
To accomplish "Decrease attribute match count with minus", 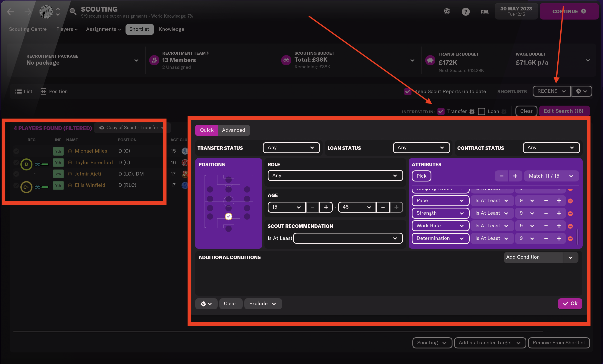I will 501,176.
